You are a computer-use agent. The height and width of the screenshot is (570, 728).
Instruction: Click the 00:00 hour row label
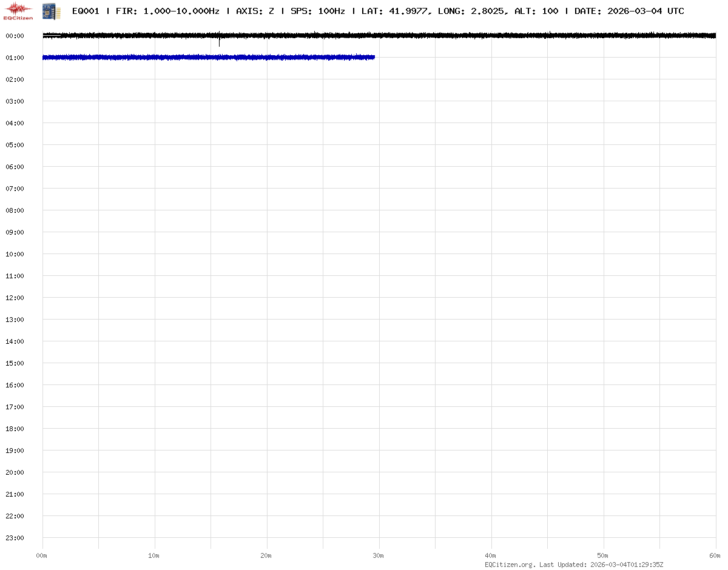(x=15, y=36)
